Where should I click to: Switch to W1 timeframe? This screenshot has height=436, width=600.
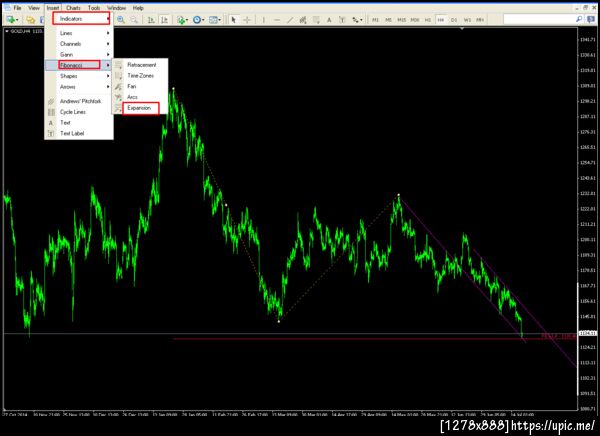pyautogui.click(x=467, y=20)
